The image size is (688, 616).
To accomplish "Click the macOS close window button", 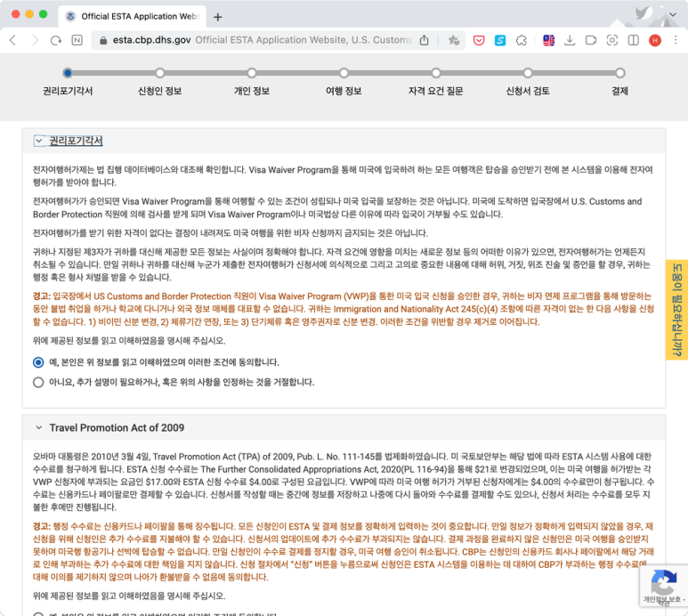I will (x=16, y=14).
